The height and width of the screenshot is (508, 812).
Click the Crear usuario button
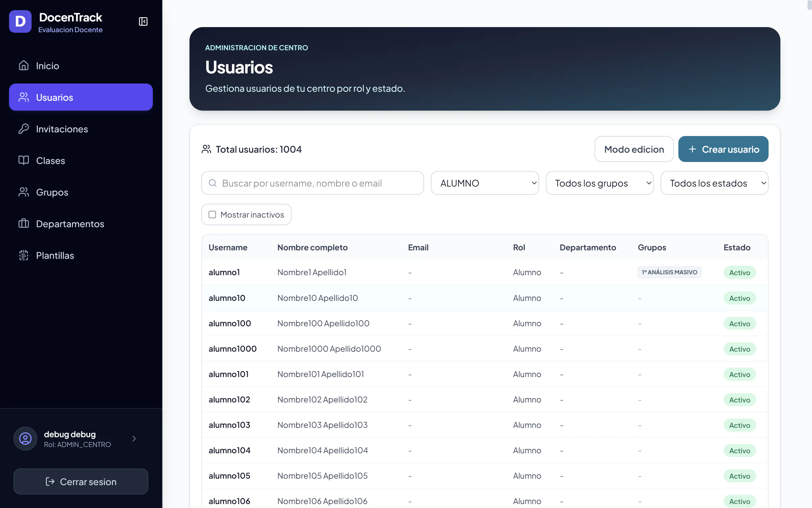pos(723,149)
